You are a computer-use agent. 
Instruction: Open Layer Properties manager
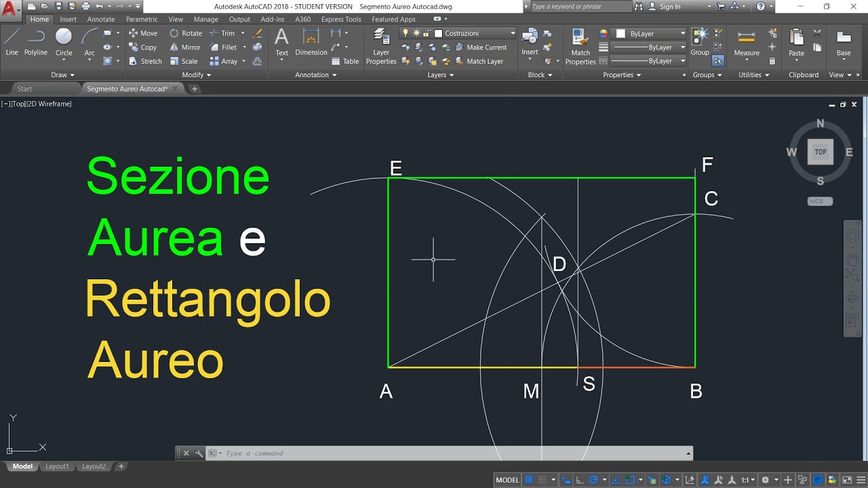381,46
